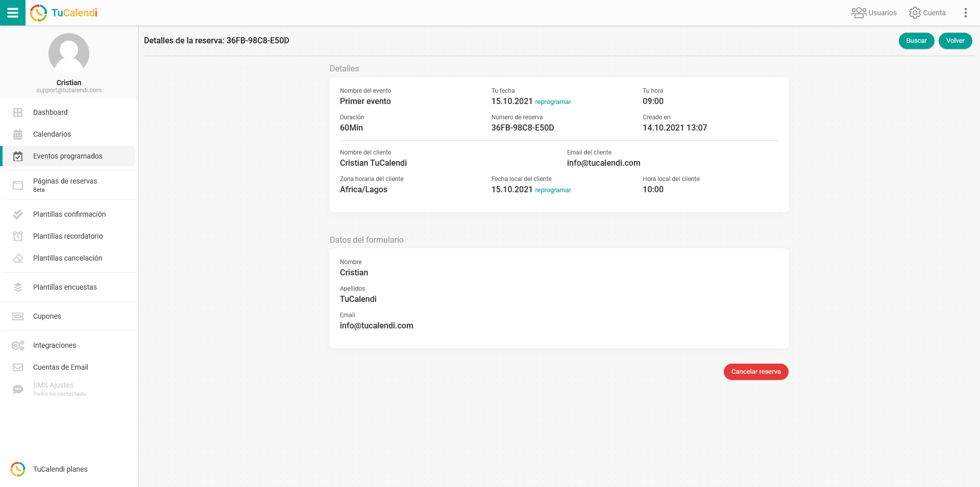Click the TuCalendi planes logo icon
Screen dimensions: 980x487
point(18,469)
